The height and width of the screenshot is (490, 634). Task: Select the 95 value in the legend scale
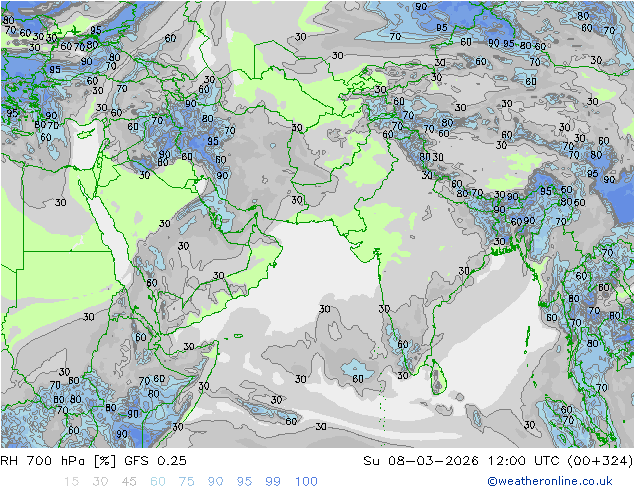coord(244,481)
